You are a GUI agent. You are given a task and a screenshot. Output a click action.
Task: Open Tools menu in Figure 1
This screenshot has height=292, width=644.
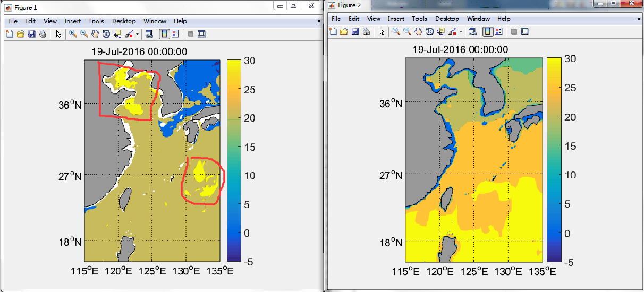tap(96, 21)
